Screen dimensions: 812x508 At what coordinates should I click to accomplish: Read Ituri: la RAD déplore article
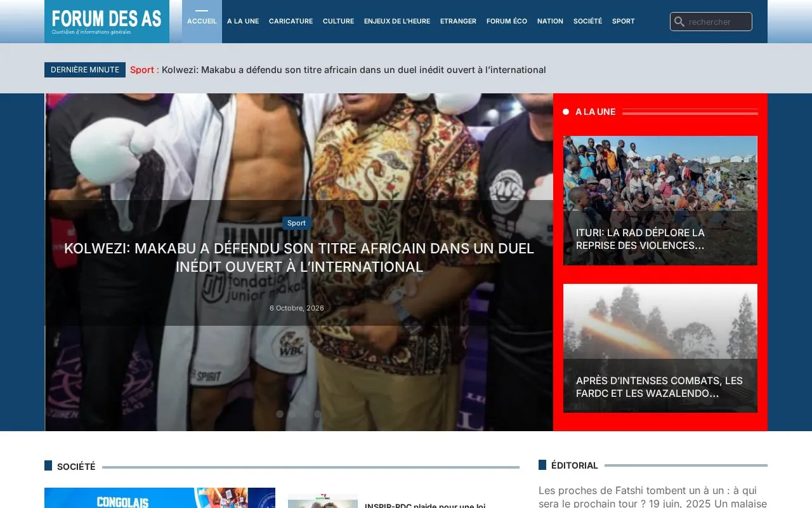pyautogui.click(x=640, y=239)
